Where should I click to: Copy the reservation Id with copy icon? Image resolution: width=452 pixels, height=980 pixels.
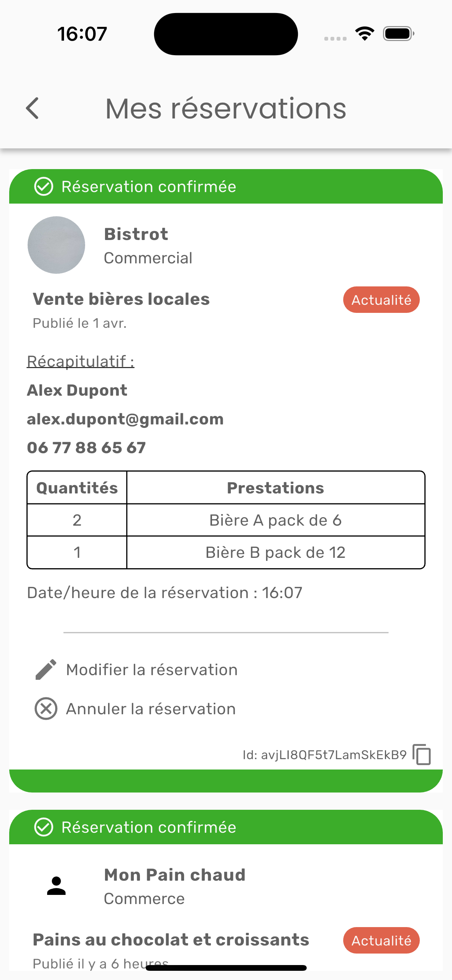click(422, 755)
